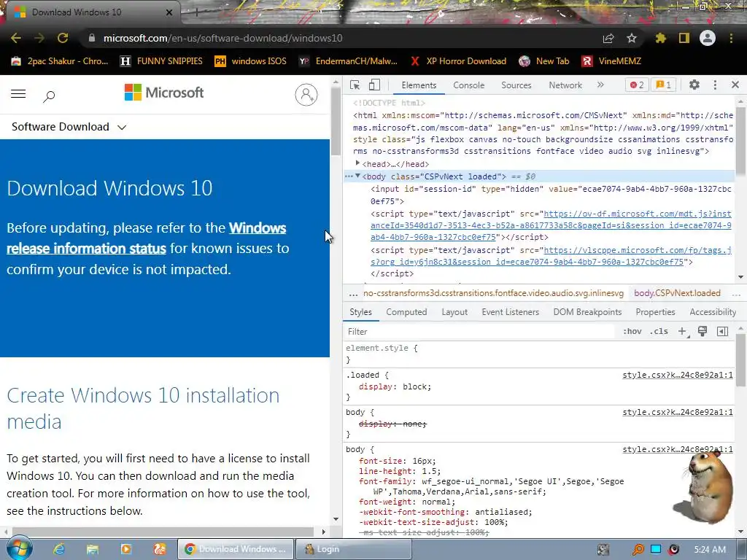This screenshot has height=560, width=747.
Task: Switch to the Network tab
Action: [x=565, y=85]
